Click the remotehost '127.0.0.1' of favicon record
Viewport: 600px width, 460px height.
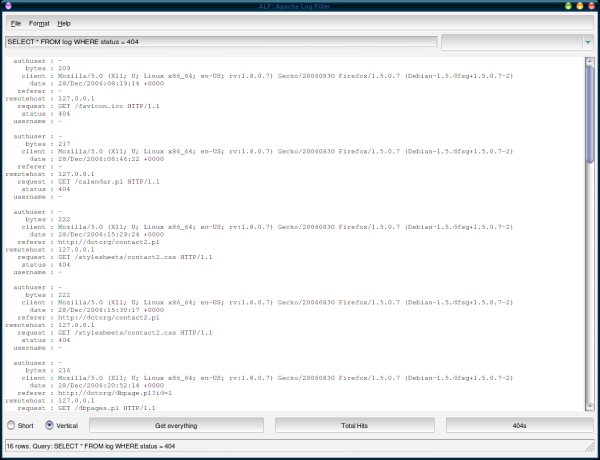[76, 98]
